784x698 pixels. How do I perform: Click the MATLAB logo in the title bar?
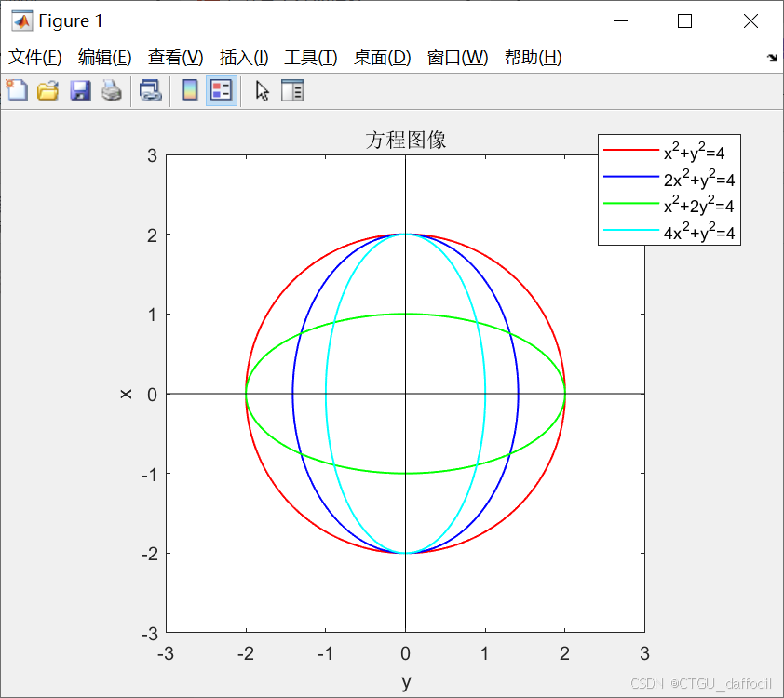click(22, 21)
